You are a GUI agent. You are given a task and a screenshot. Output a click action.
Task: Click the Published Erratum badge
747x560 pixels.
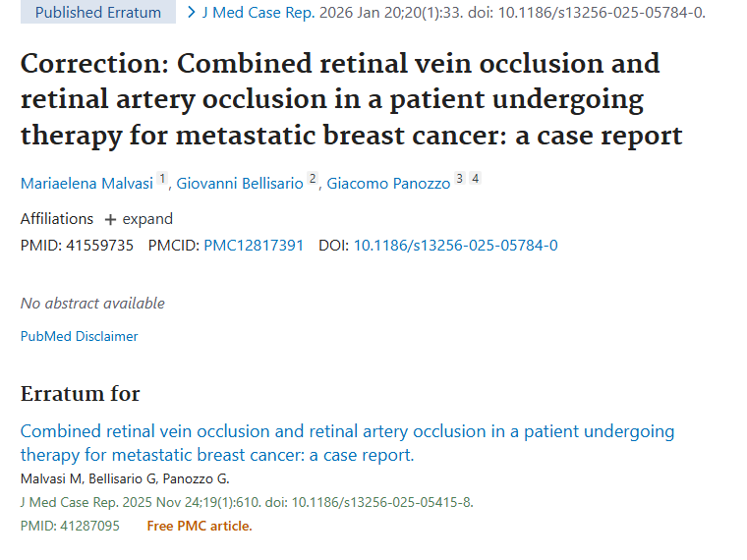coord(96,13)
